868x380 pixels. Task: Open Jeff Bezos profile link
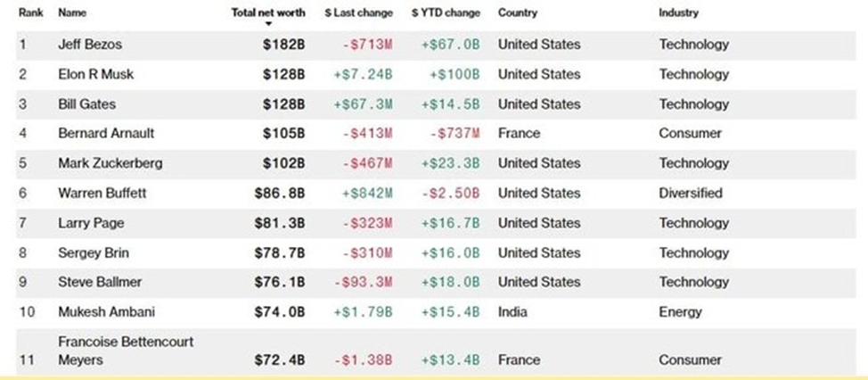90,44
